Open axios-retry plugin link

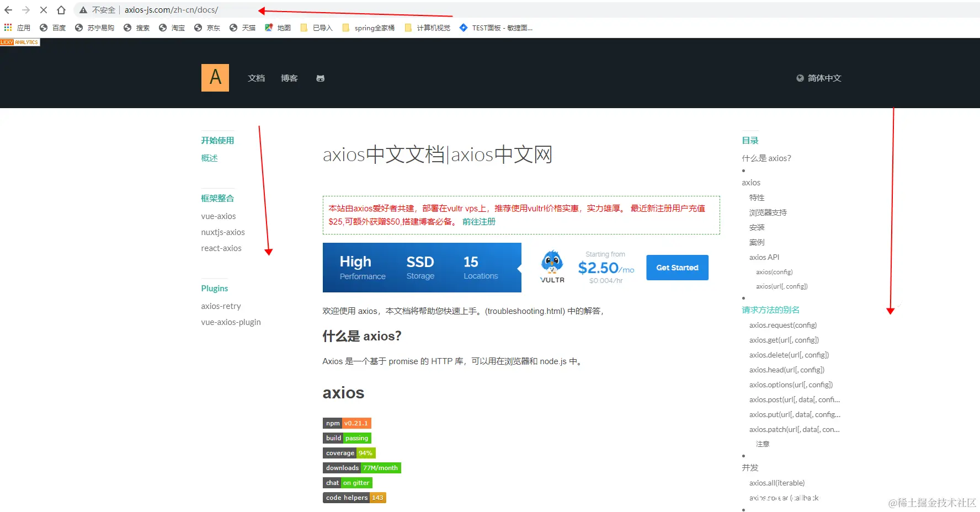click(221, 306)
